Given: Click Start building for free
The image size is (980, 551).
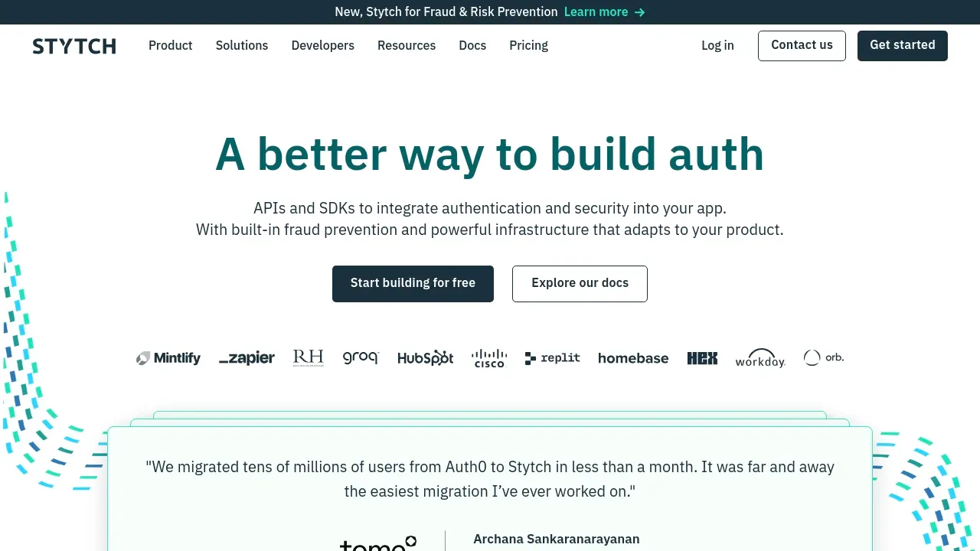Looking at the screenshot, I should coord(413,284).
